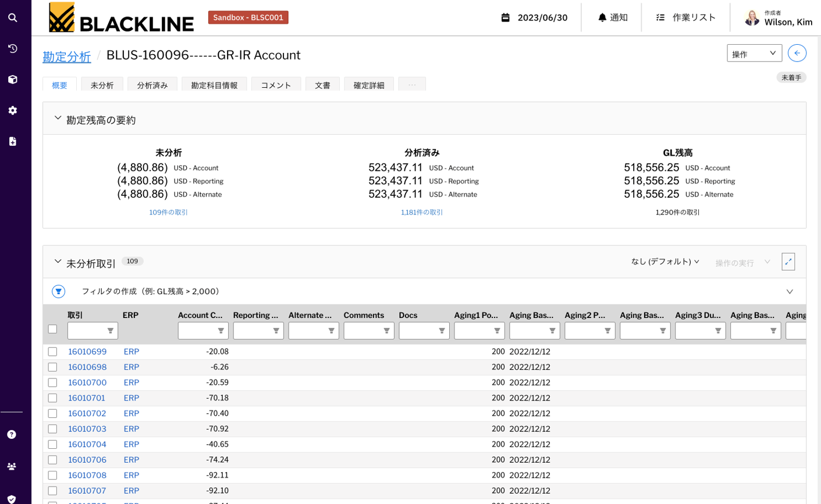Switch to the 分析済み tab
The height and width of the screenshot is (504, 821).
coord(152,85)
